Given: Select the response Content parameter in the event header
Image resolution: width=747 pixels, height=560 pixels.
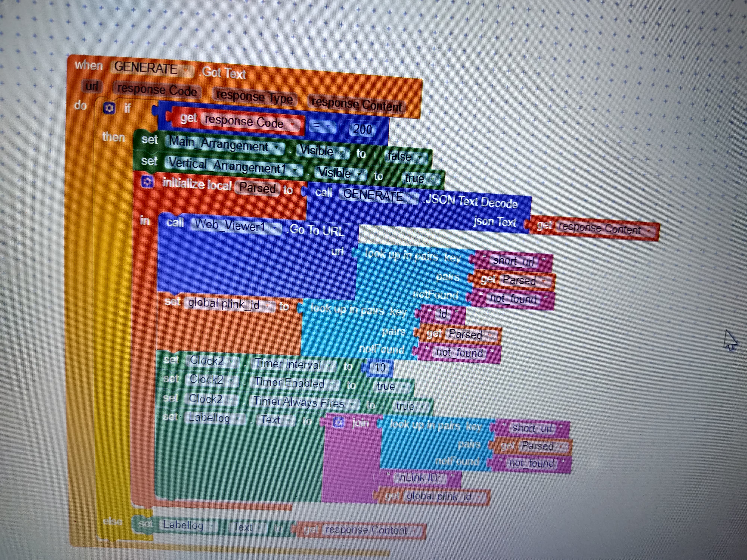Looking at the screenshot, I should pyautogui.click(x=356, y=104).
